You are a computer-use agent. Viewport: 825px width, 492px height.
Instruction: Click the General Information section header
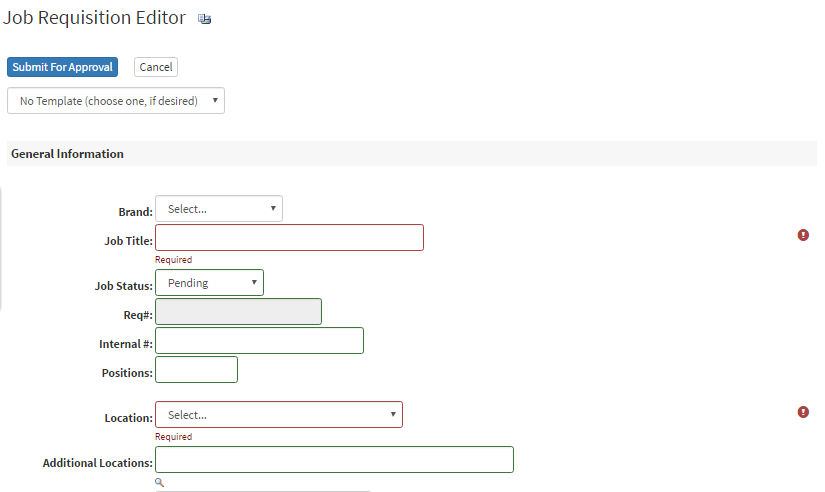(68, 154)
